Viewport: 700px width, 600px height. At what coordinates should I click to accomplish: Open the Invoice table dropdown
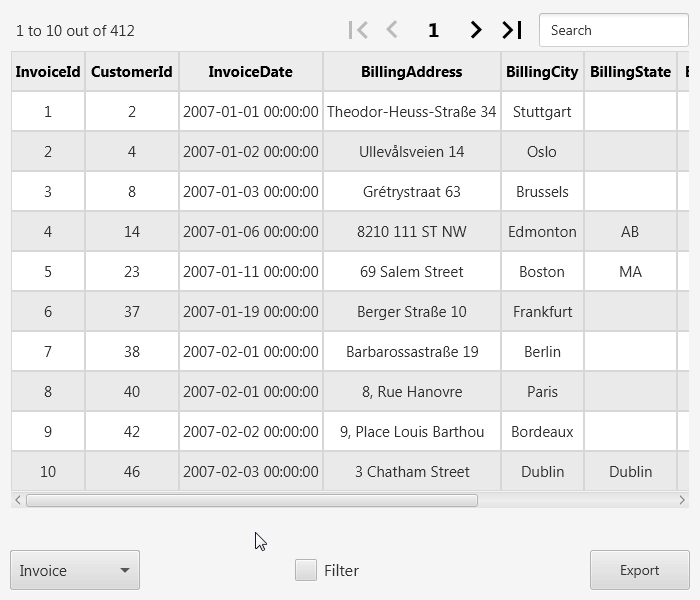[x=75, y=570]
